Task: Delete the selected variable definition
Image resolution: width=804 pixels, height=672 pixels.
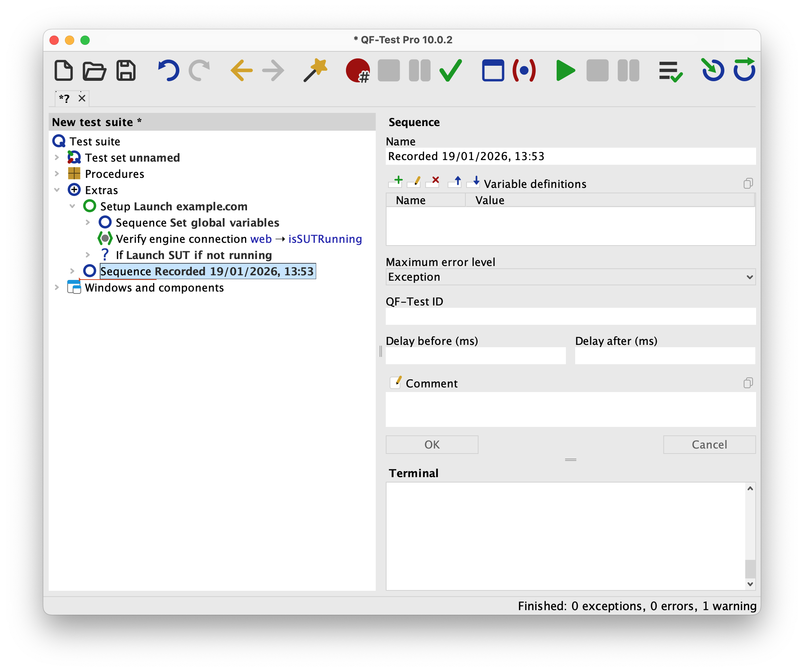Action: [x=433, y=181]
